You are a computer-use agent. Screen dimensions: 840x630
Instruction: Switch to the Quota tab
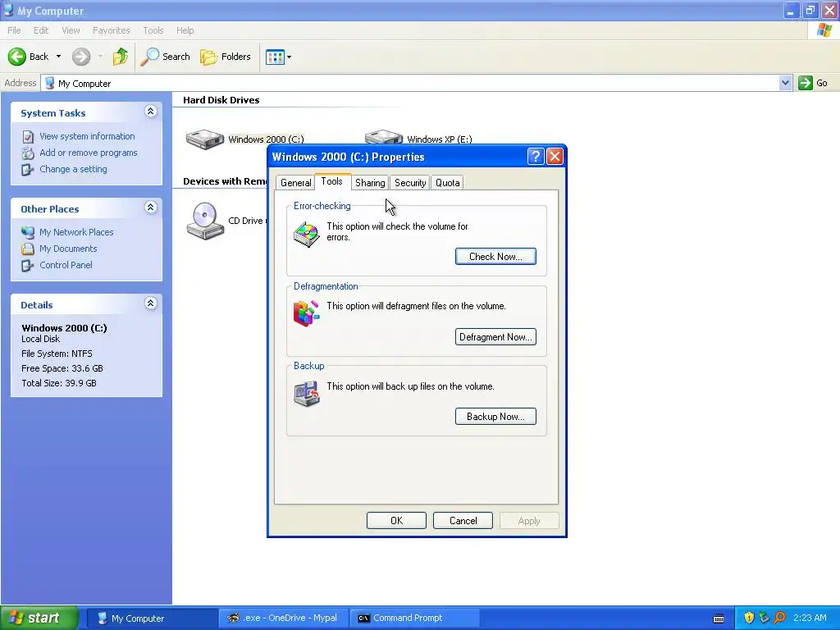[448, 183]
